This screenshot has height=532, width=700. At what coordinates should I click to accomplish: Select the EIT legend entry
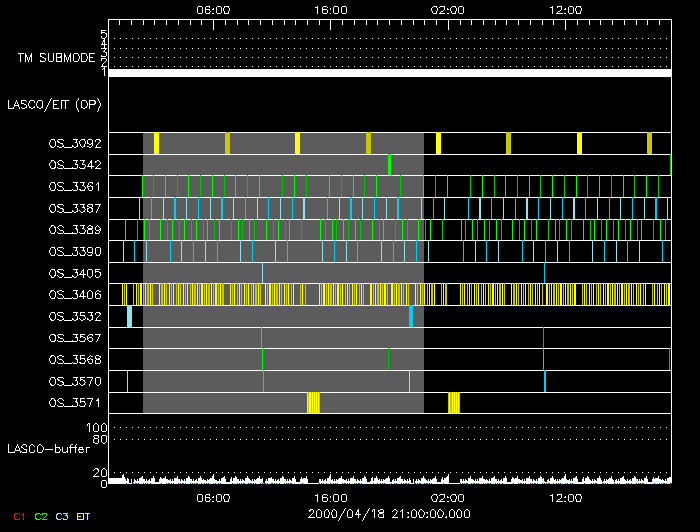(x=85, y=515)
